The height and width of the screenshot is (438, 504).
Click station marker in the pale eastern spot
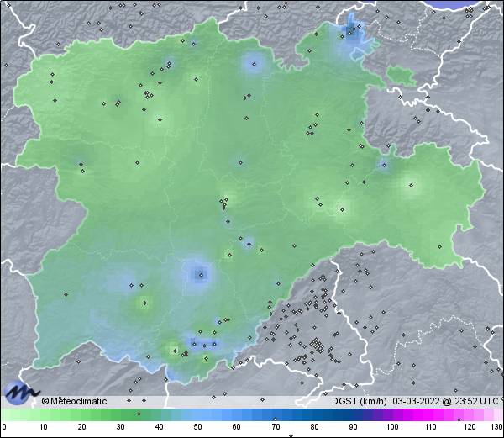coord(411,185)
